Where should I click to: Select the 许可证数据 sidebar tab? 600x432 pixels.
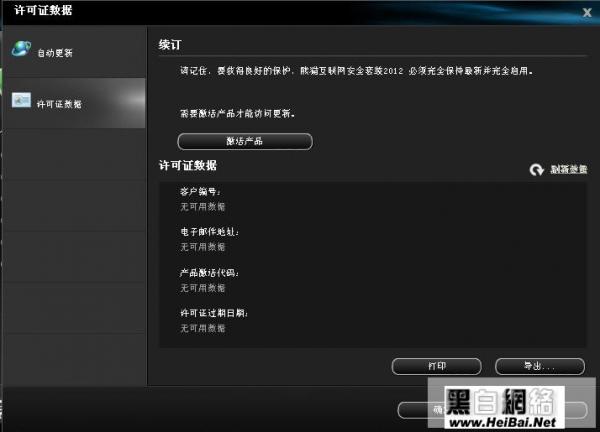click(x=75, y=103)
